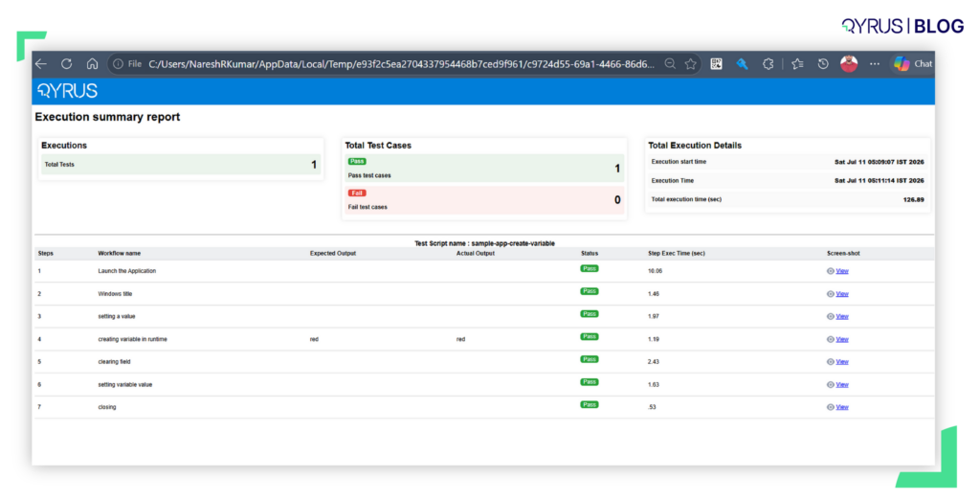Open the user profile avatar
The height and width of the screenshot is (500, 980).
coord(849,64)
